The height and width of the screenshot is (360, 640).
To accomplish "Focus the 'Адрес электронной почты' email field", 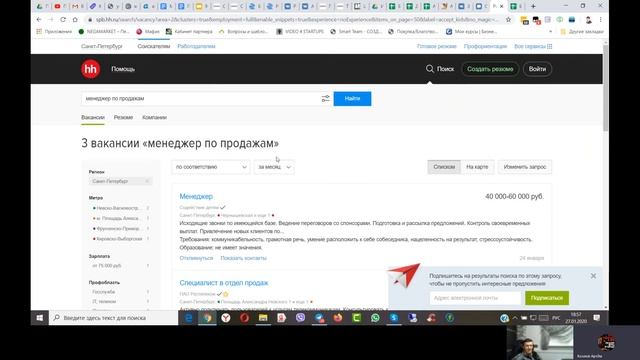I will click(x=475, y=298).
